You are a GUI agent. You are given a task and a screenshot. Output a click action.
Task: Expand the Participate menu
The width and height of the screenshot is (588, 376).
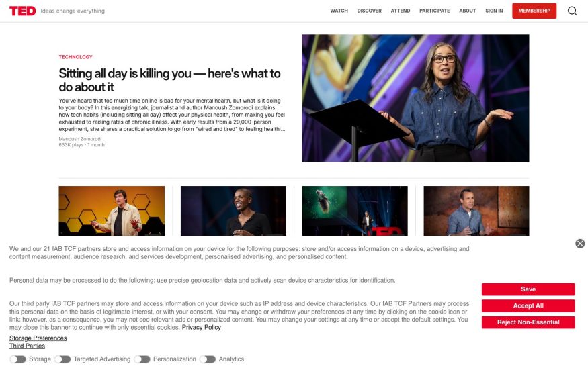[435, 11]
